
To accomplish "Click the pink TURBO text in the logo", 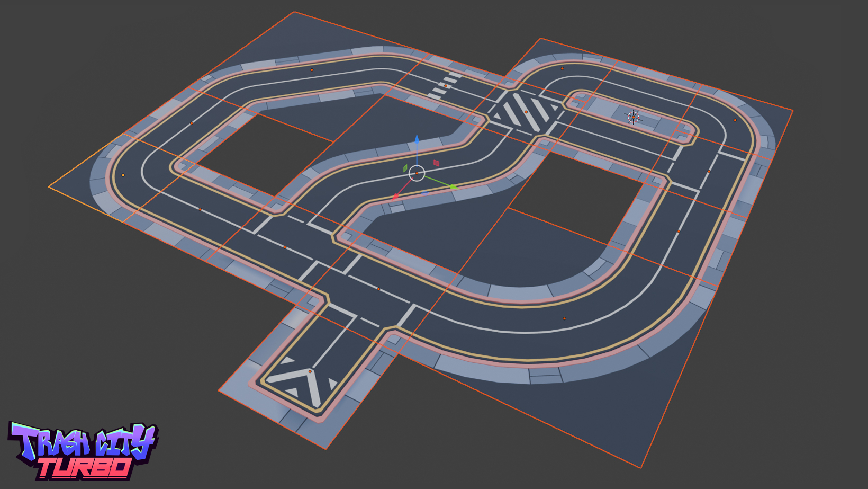I will coord(85,468).
